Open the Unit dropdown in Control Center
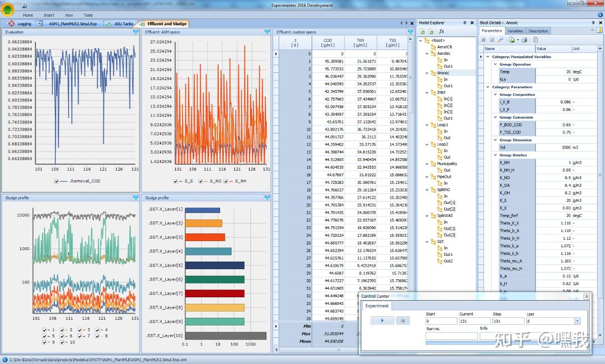 point(577,321)
